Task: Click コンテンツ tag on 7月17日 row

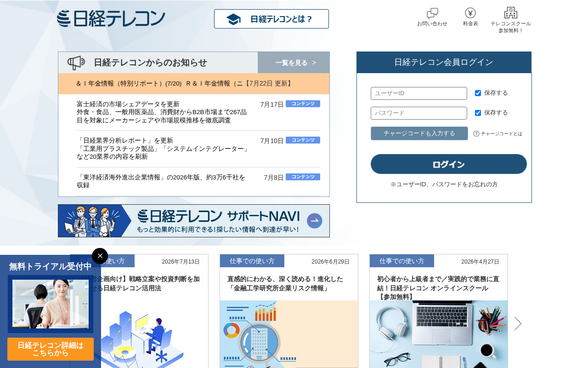Action: (x=303, y=104)
